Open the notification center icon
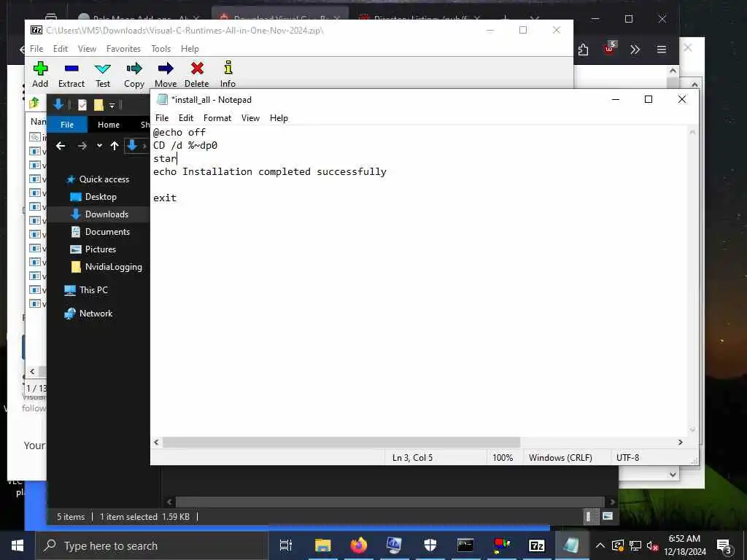 pyautogui.click(x=724, y=546)
